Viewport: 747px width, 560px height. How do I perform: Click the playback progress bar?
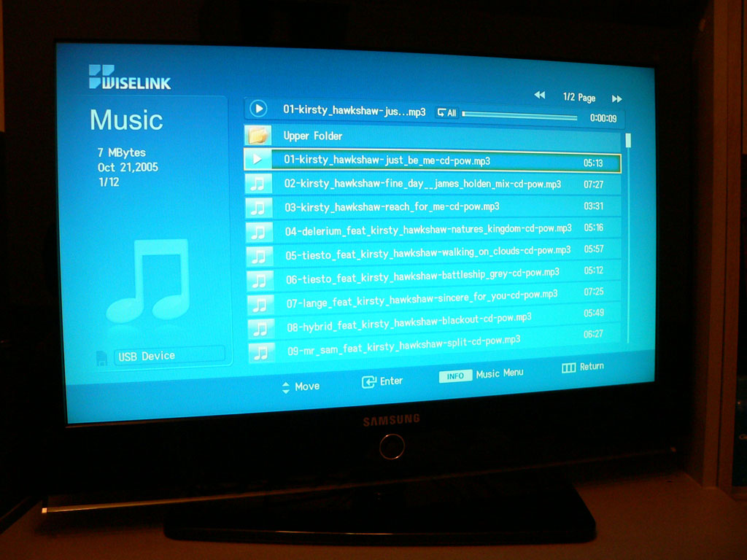click(523, 114)
